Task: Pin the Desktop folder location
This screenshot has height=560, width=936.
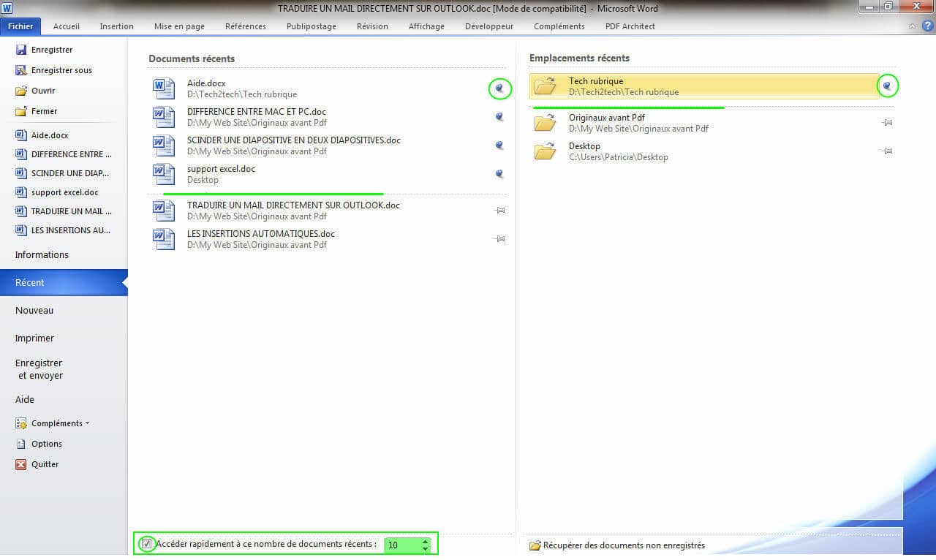Action: (x=888, y=151)
